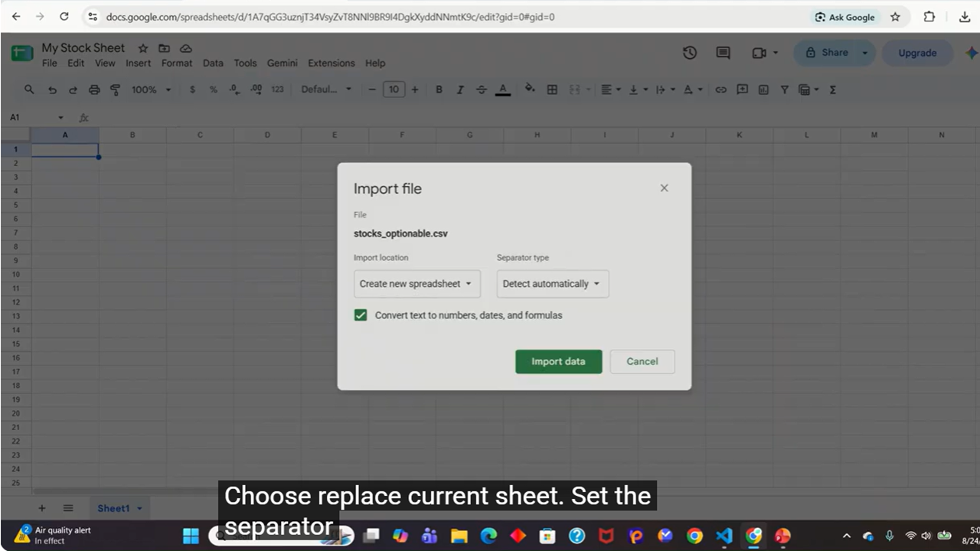980x551 pixels.
Task: Open the zoom level dropdown
Action: click(x=150, y=90)
